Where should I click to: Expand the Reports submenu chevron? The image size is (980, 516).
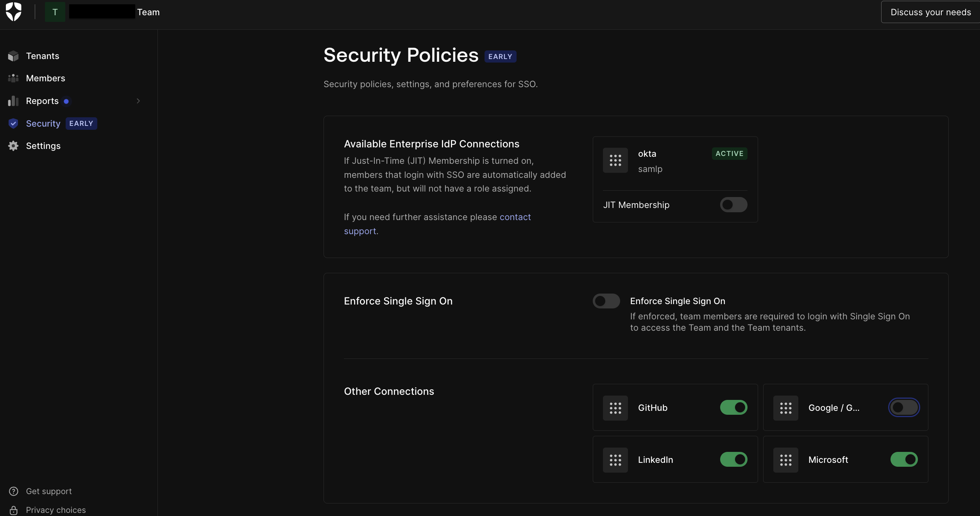138,101
